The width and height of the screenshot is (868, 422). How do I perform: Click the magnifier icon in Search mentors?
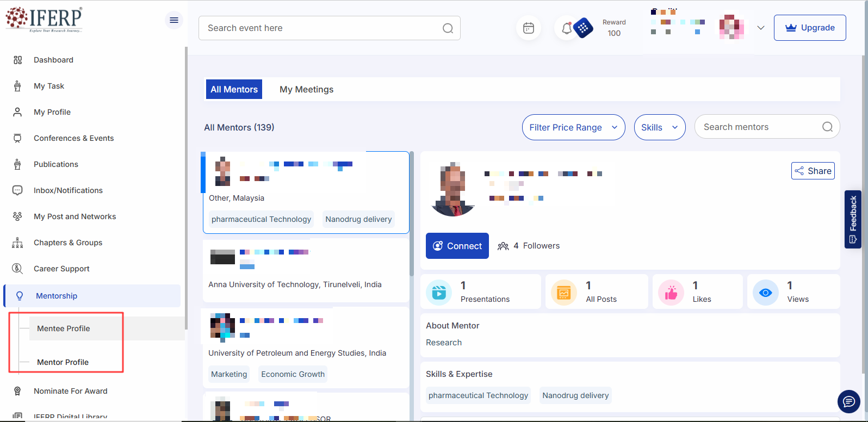(x=827, y=127)
